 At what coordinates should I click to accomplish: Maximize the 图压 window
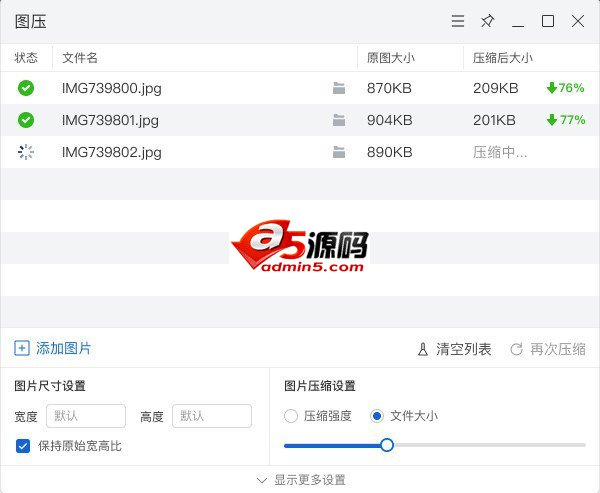(x=548, y=21)
